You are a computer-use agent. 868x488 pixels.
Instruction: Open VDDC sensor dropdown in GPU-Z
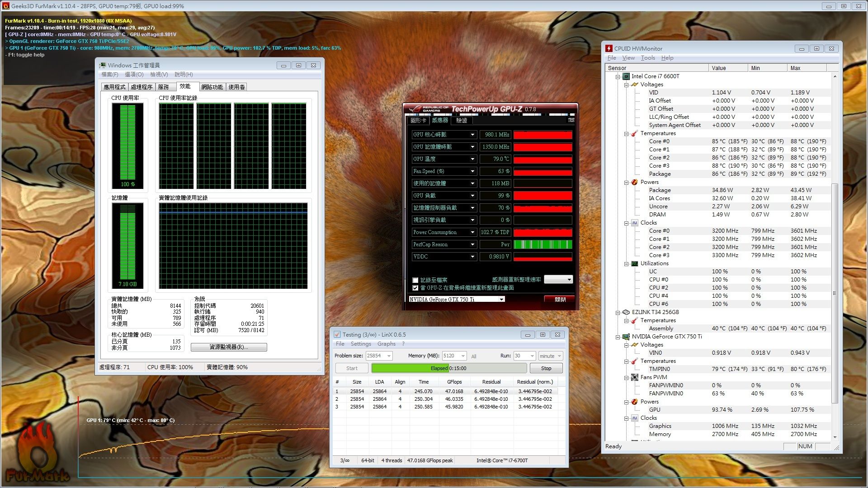click(x=472, y=257)
